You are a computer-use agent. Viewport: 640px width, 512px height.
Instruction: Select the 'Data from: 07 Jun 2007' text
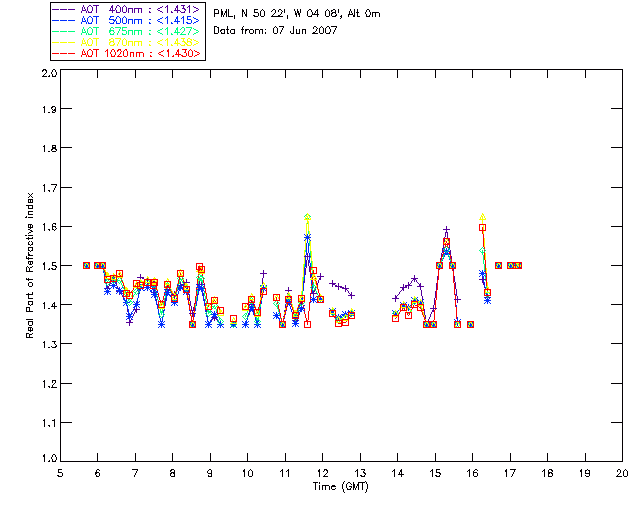pyautogui.click(x=275, y=31)
